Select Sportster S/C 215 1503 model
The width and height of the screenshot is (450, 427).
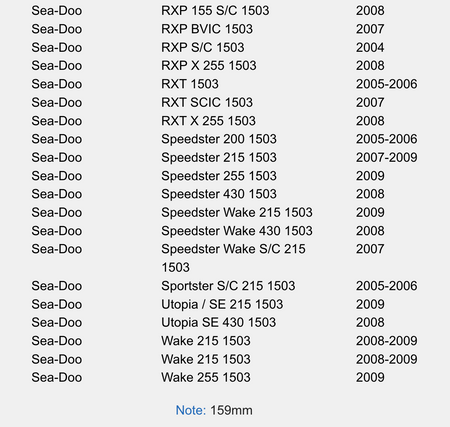pyautogui.click(x=228, y=286)
